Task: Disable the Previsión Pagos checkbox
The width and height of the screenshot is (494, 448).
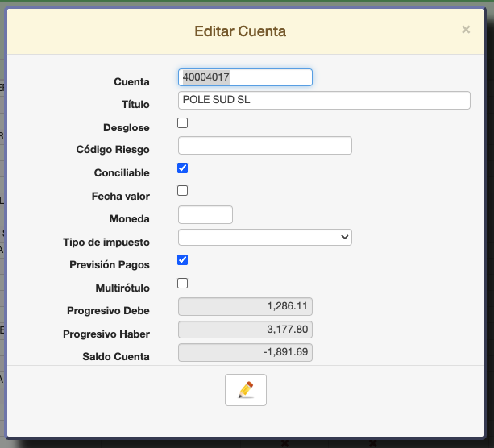Action: point(183,260)
